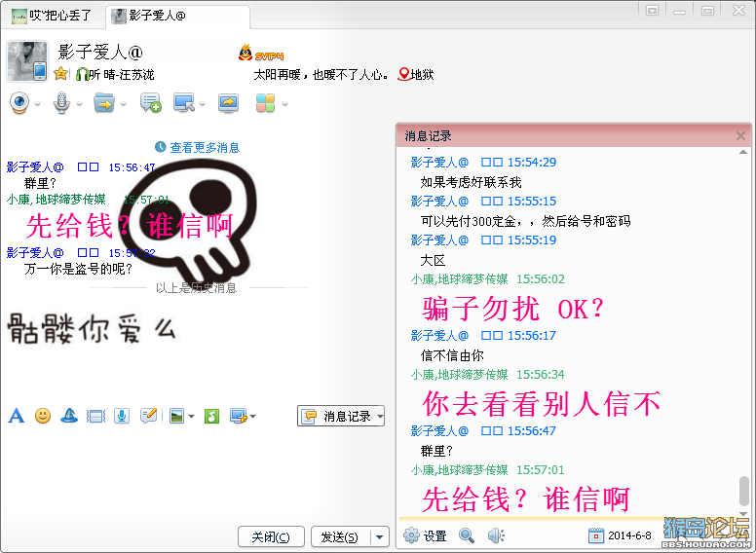Click the magnifier search icon in message records
This screenshot has height=553, width=756.
[x=467, y=535]
